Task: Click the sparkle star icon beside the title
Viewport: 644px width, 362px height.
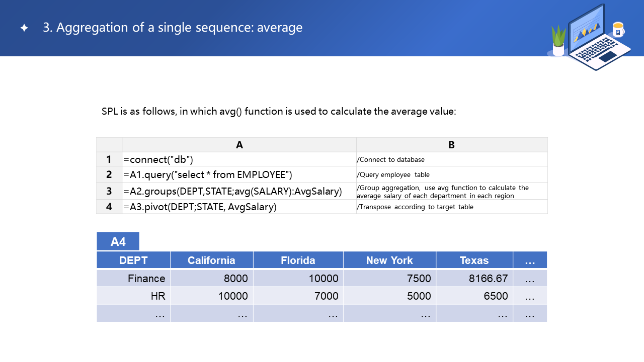Action: click(24, 28)
